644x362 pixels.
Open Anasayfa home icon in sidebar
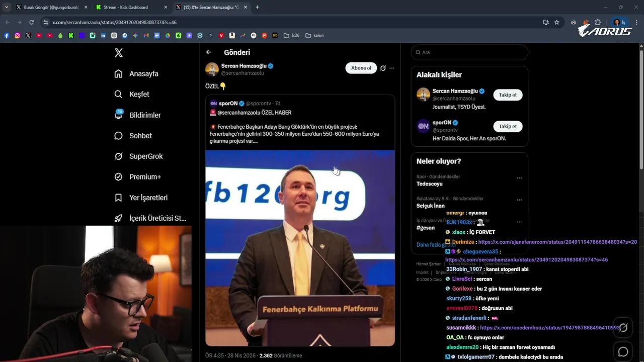[118, 74]
